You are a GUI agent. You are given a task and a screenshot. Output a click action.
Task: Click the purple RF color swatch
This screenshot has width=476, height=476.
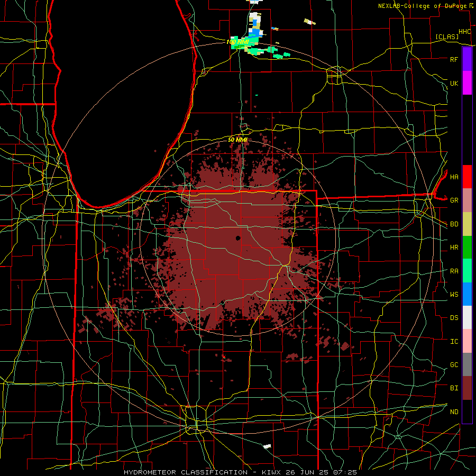[467, 59]
